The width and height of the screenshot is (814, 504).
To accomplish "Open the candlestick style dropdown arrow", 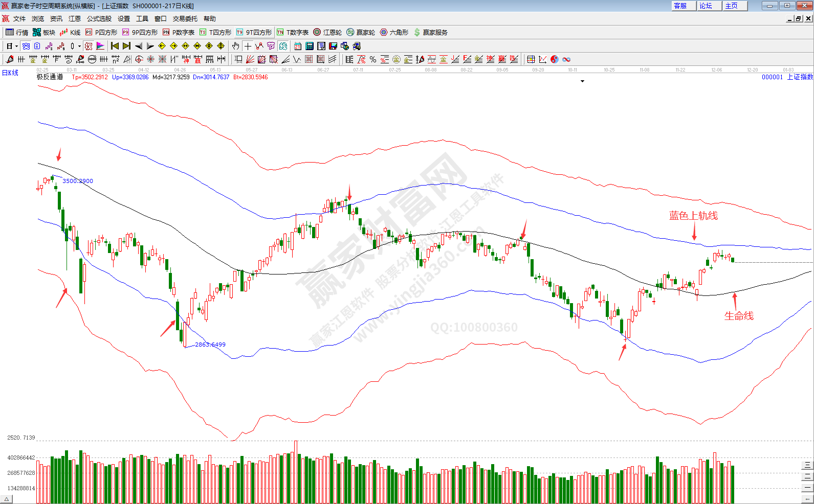I will coord(79,46).
